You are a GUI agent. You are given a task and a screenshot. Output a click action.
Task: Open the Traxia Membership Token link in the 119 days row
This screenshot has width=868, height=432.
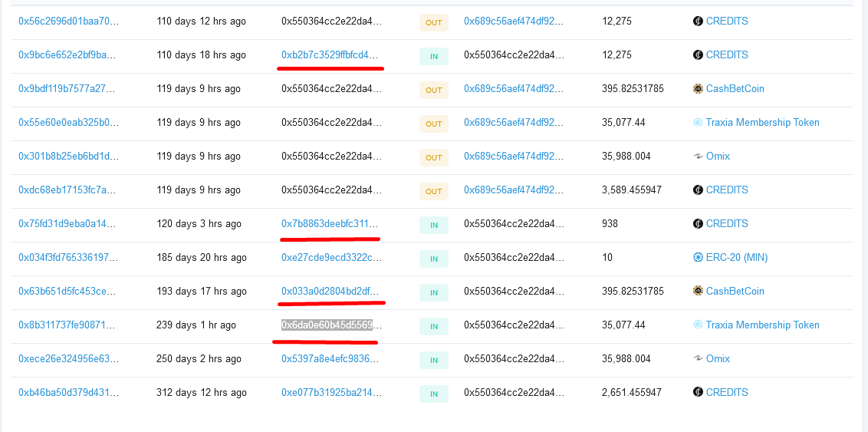click(x=762, y=123)
